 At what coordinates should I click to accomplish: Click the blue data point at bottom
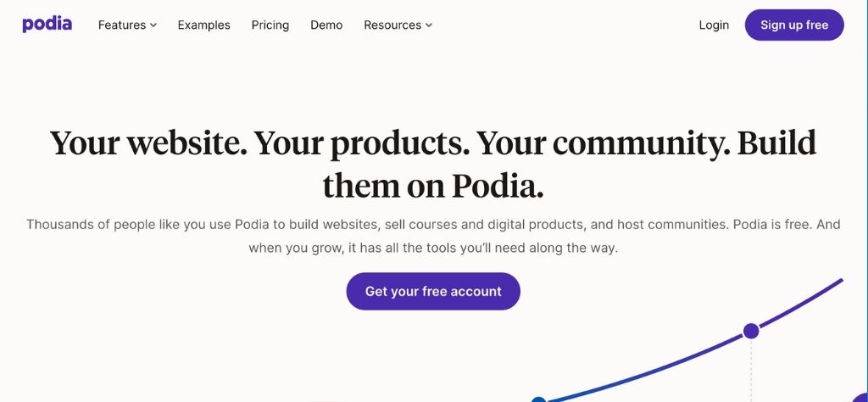[538, 399]
